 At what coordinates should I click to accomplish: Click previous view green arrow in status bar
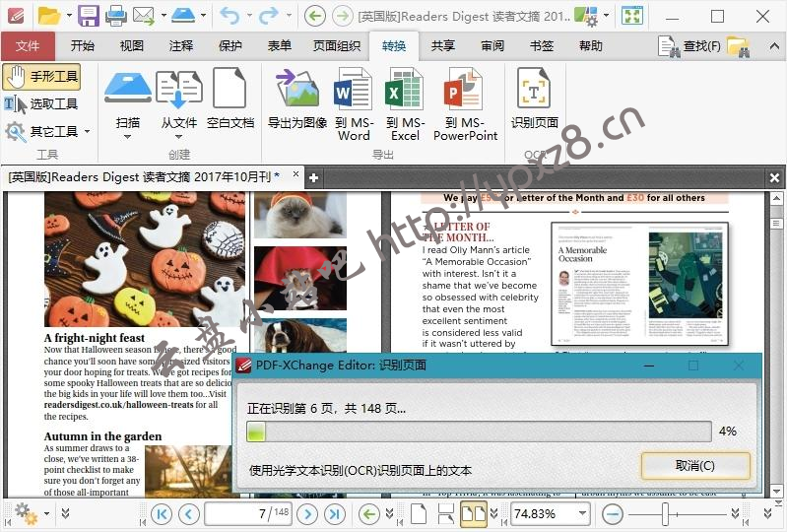[369, 514]
